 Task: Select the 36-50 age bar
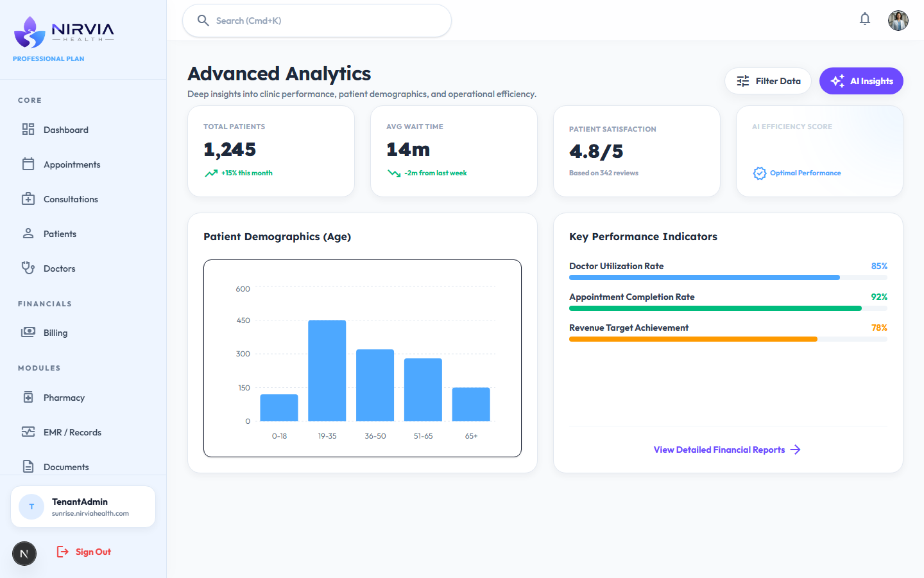tap(375, 385)
